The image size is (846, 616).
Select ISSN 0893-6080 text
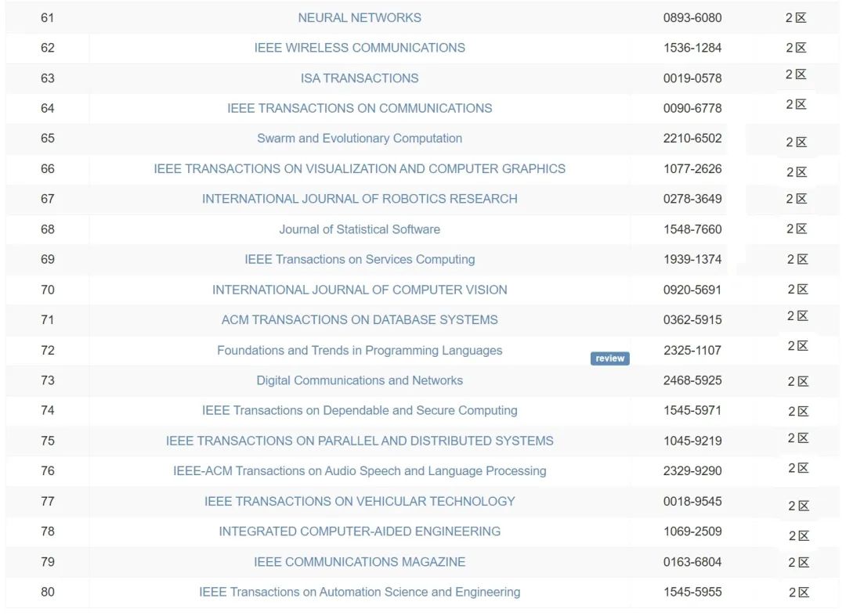(692, 18)
